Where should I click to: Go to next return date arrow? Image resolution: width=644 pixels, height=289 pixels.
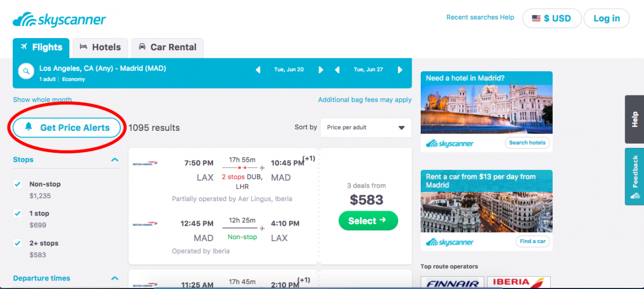(400, 70)
